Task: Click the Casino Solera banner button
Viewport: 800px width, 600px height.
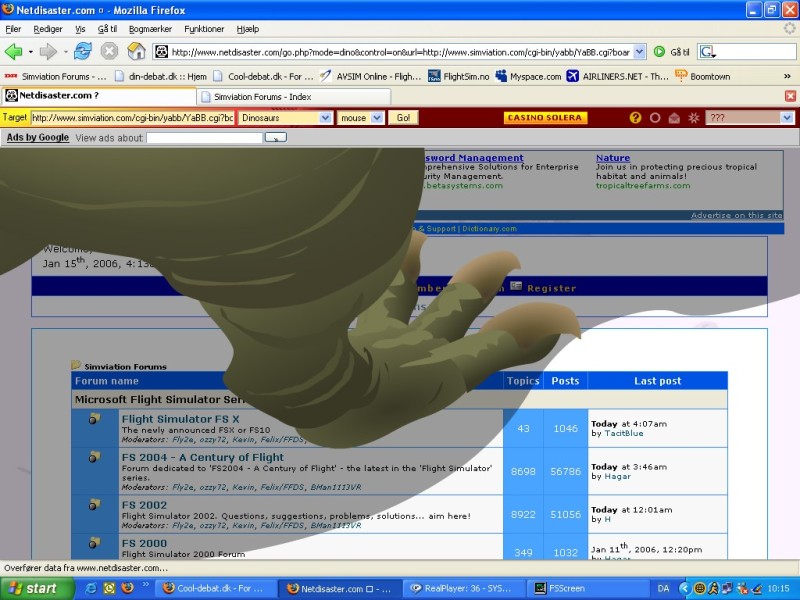Action: coord(545,118)
